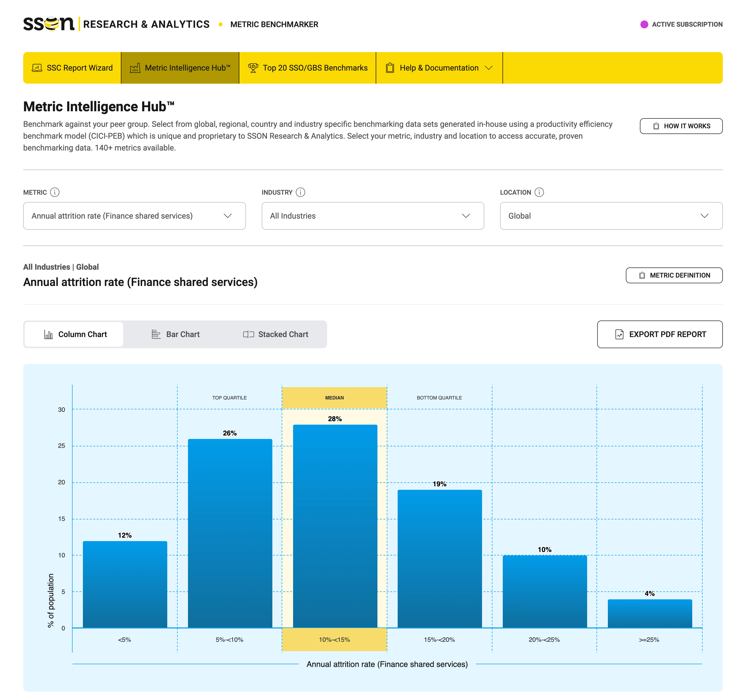Click the Metric info icon
The image size is (746, 700).
click(x=55, y=192)
